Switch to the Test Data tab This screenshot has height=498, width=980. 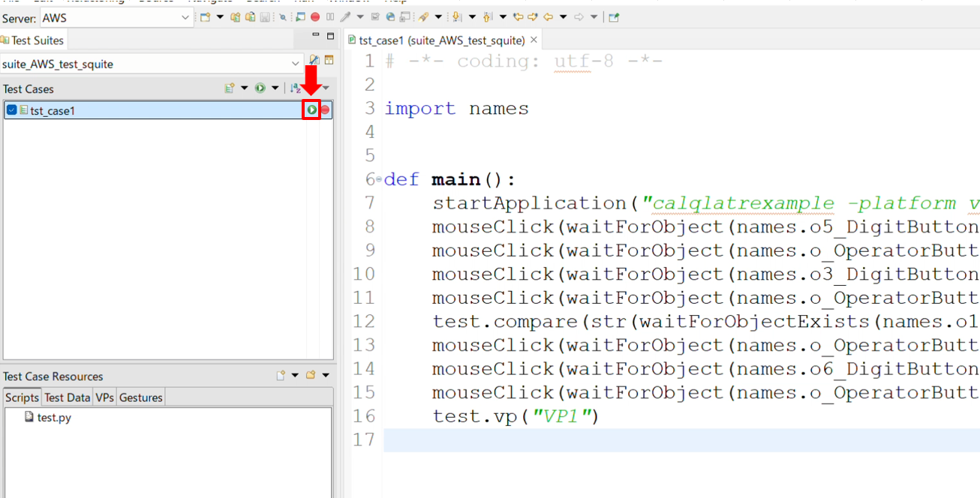67,397
